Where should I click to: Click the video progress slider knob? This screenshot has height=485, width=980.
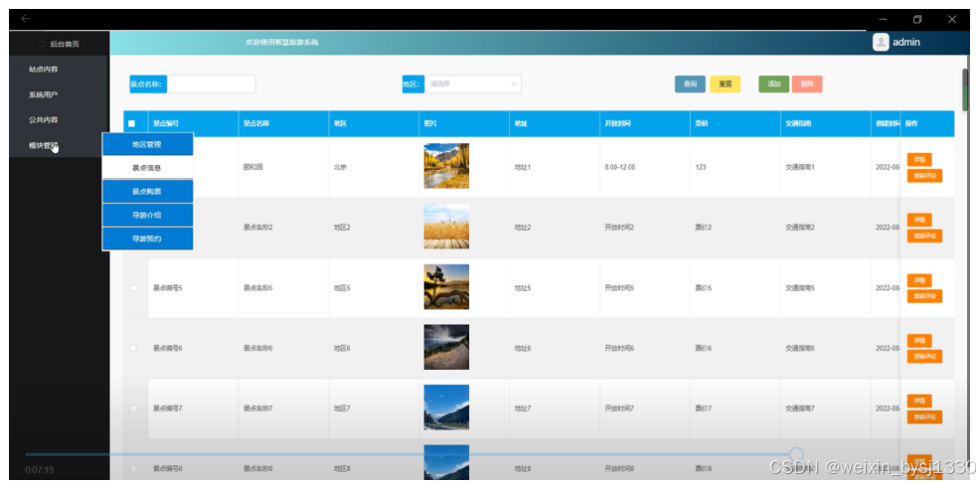tap(796, 454)
